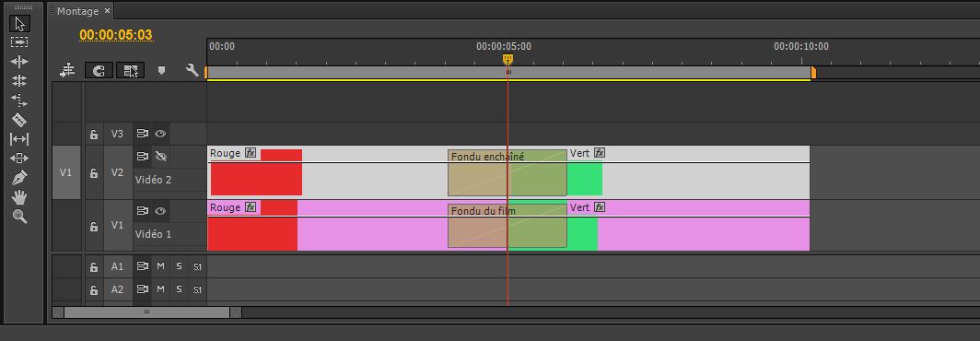Switch to the Montage tab
This screenshot has width=980, height=341.
click(x=77, y=11)
